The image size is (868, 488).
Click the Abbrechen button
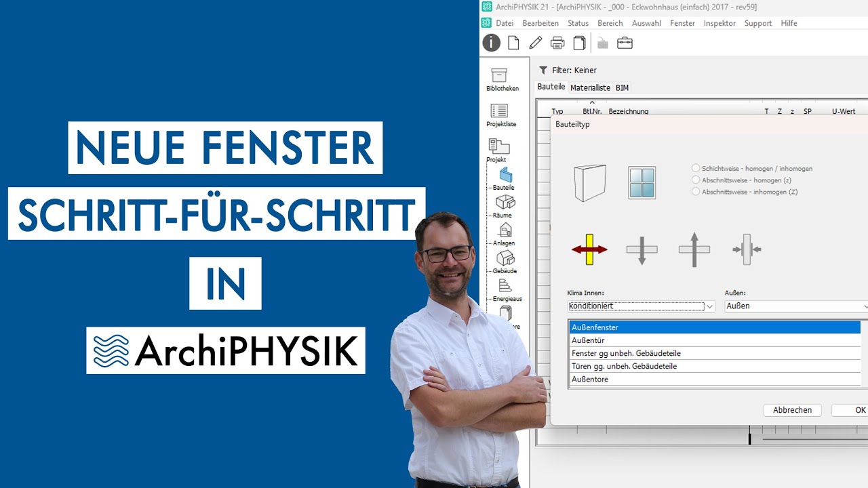pos(792,410)
